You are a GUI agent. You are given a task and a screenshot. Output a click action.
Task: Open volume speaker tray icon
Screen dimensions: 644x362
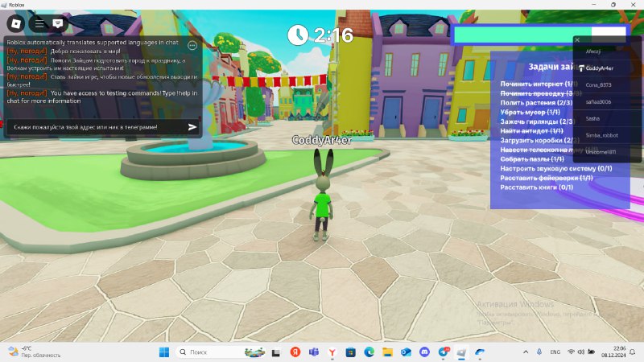point(580,352)
